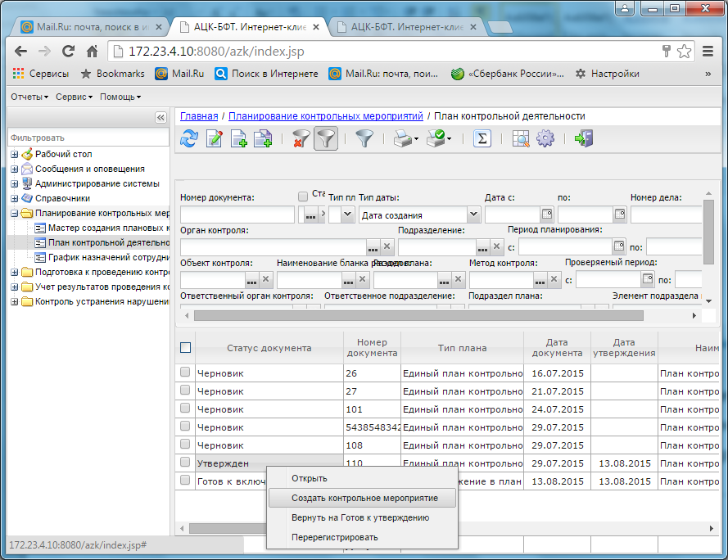Image resolution: width=728 pixels, height=560 pixels.
Task: Click the create new document icon
Action: [x=238, y=138]
